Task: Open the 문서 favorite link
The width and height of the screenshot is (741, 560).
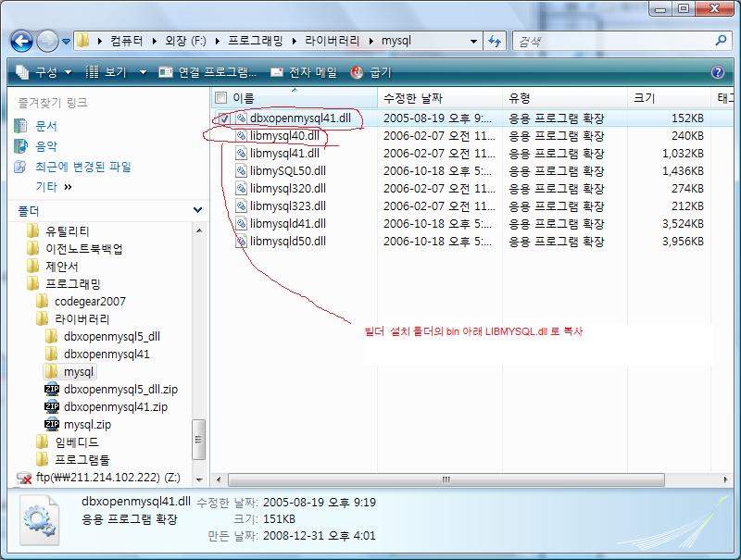Action: [x=46, y=126]
